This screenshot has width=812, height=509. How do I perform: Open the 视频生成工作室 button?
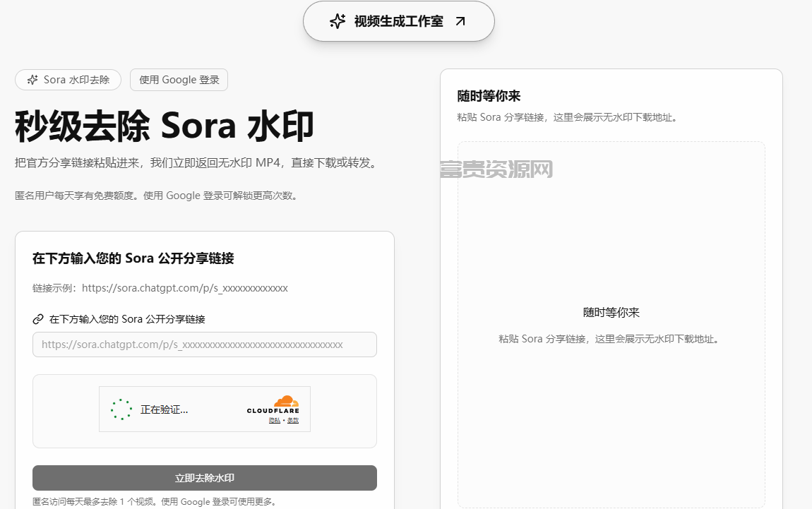(399, 21)
